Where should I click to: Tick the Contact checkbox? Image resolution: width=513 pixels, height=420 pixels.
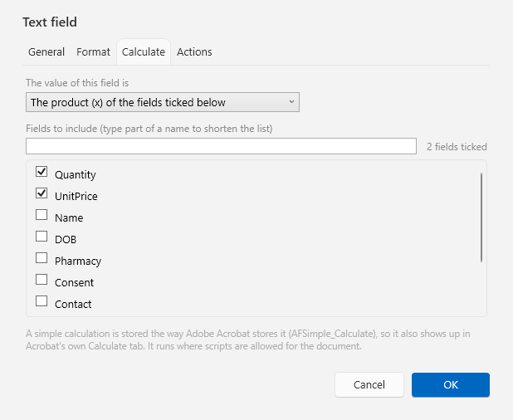tap(42, 301)
